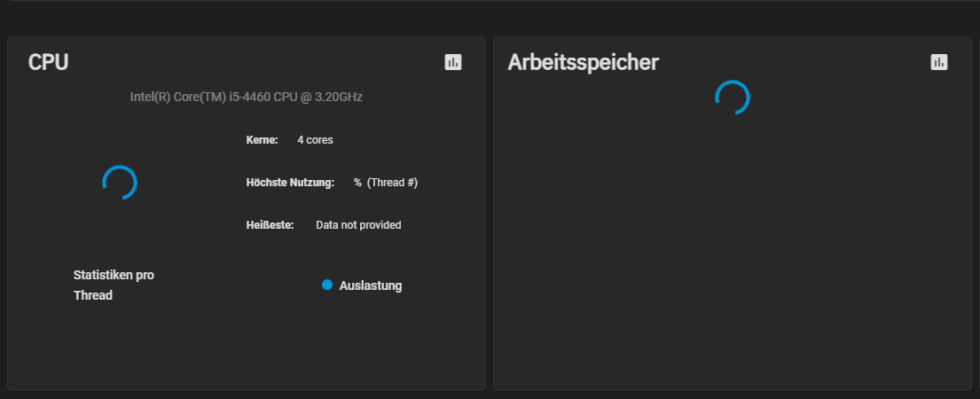Screen dimensions: 980x399
Task: Click the dark strip above the widget cards
Action: [x=490, y=19]
